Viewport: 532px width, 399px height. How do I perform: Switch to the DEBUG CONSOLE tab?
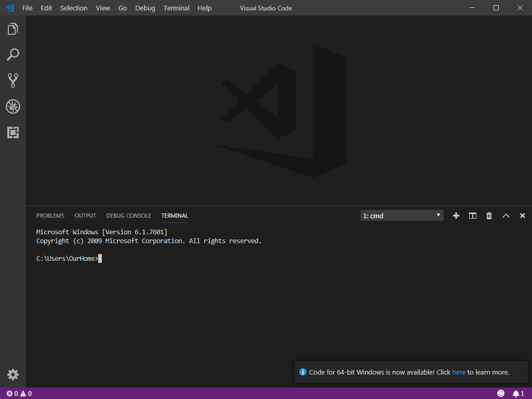tap(128, 216)
